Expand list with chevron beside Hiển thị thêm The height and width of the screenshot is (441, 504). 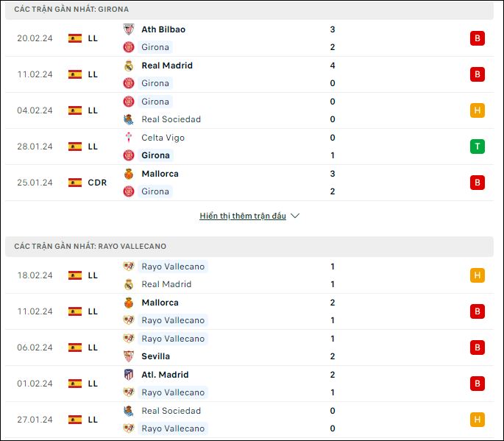pos(295,216)
